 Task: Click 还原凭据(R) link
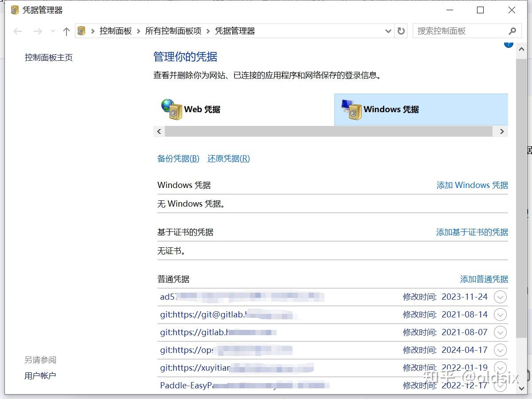pyautogui.click(x=229, y=159)
